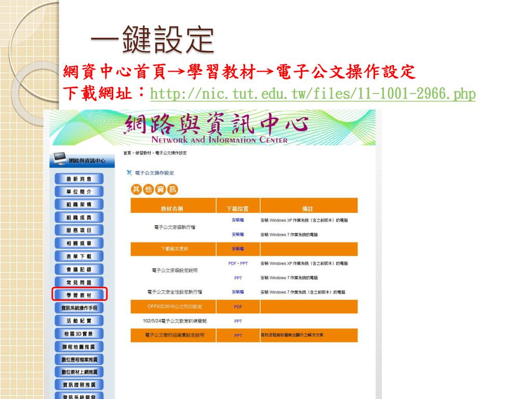Click the computer monitor icon in sidebar header
Screen dimensions: 532x399
[x=60, y=158]
